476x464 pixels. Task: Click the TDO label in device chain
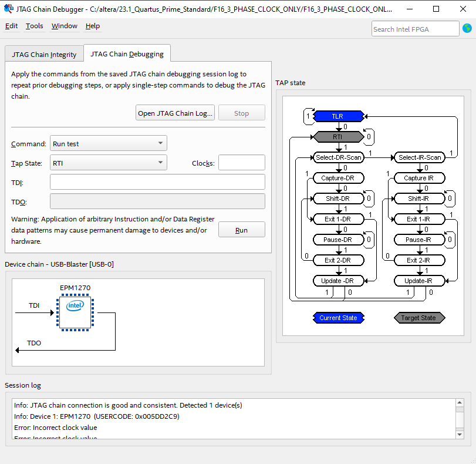click(x=34, y=343)
